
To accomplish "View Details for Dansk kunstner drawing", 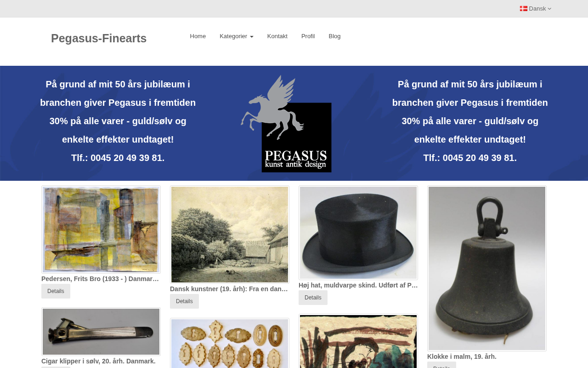I will point(184,301).
